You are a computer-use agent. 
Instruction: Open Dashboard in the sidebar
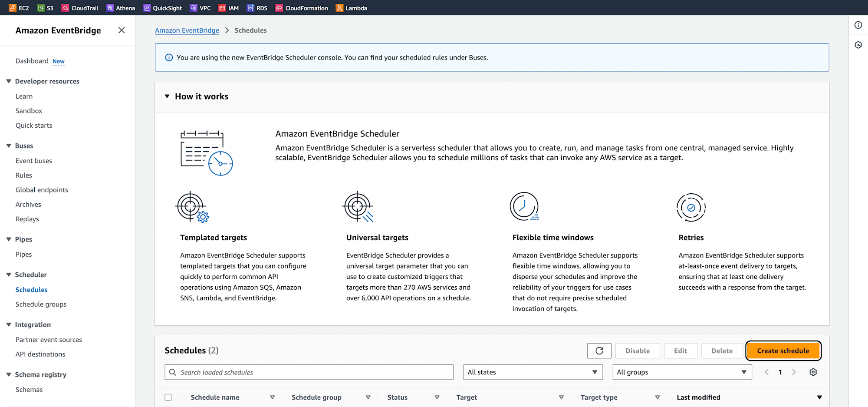click(x=32, y=61)
